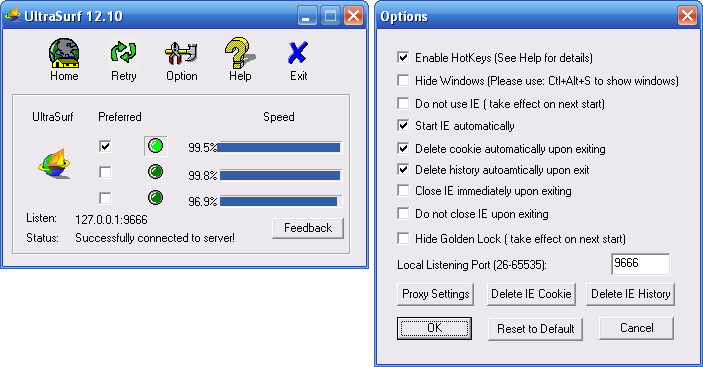Viewport: 703px width, 367px height.
Task: Click the 99.5% speed bar
Action: 279,147
